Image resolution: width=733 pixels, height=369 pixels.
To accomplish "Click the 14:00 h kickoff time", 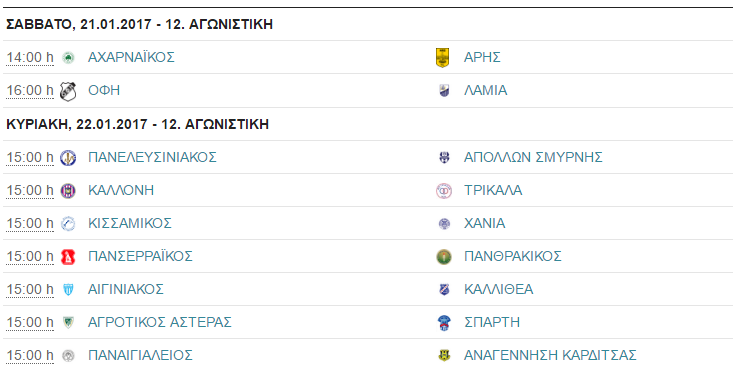I will click(x=30, y=58).
